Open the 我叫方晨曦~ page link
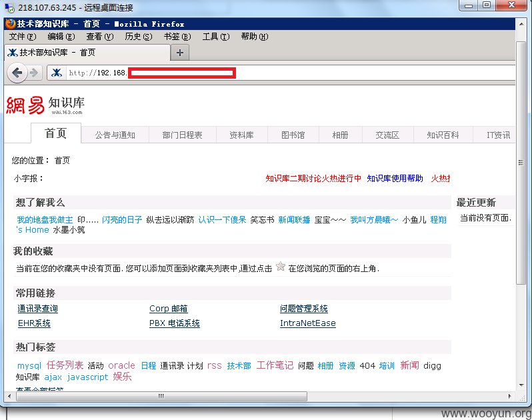532x420 pixels. pos(374,220)
